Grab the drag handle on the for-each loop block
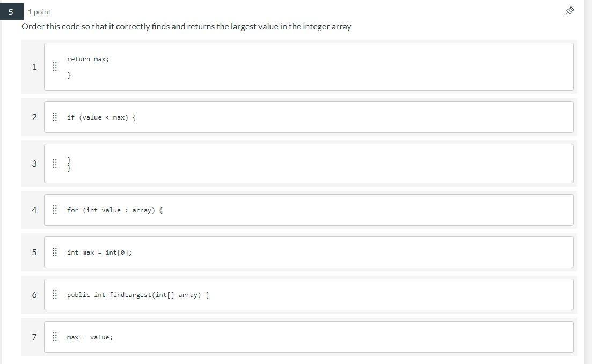Image resolution: width=592 pixels, height=364 pixels. tap(54, 210)
